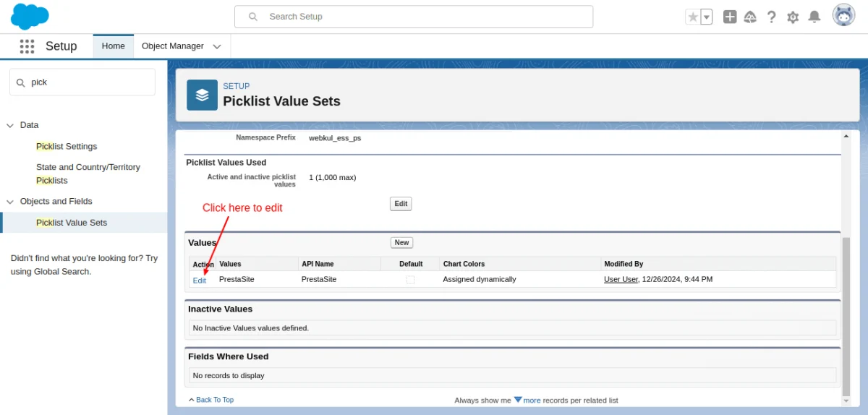Click the scrollbar up arrow
Image resolution: width=868 pixels, height=415 pixels.
(846, 136)
